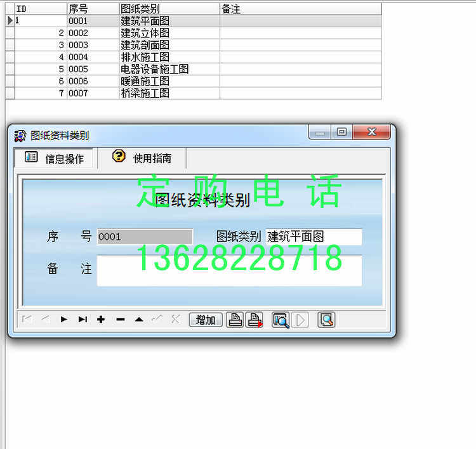
Task: Click the 图纸资料类别 window app icon
Action: pyautogui.click(x=20, y=136)
